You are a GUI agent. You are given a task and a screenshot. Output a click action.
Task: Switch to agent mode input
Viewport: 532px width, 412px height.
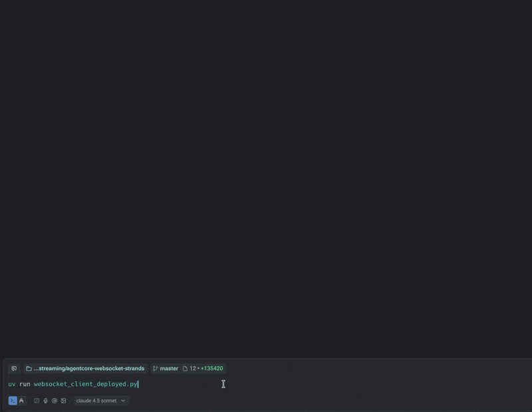click(x=21, y=401)
